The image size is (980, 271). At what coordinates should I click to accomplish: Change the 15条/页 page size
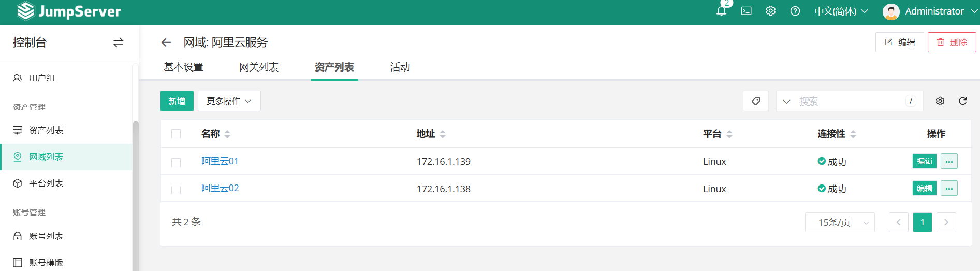pos(840,222)
